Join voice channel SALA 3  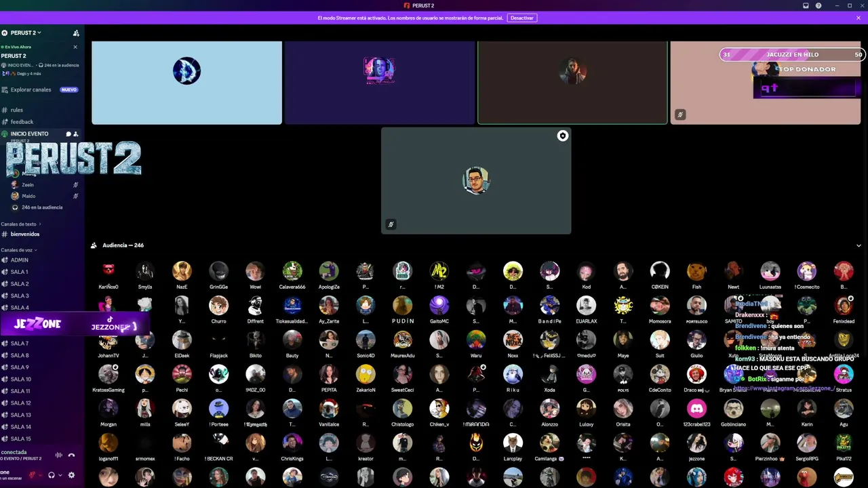tap(19, 296)
